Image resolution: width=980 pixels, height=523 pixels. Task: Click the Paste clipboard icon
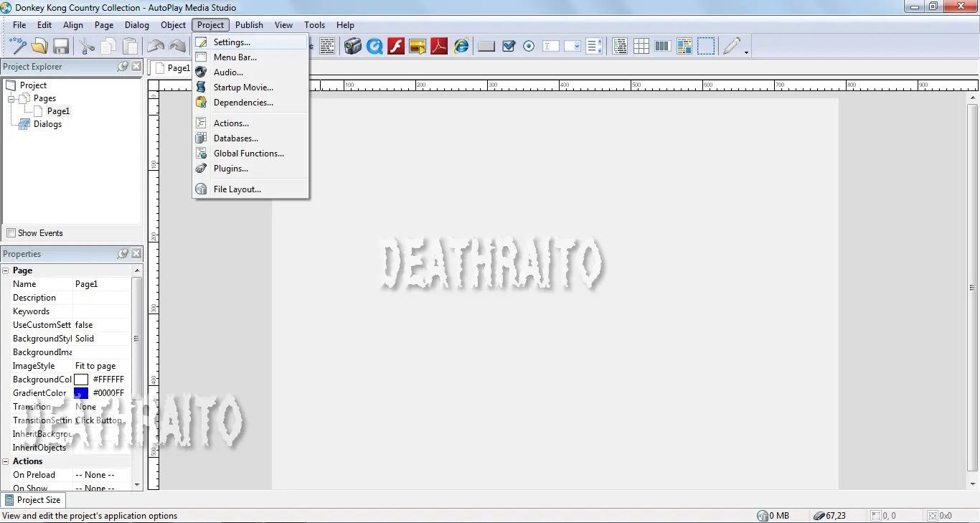(130, 47)
